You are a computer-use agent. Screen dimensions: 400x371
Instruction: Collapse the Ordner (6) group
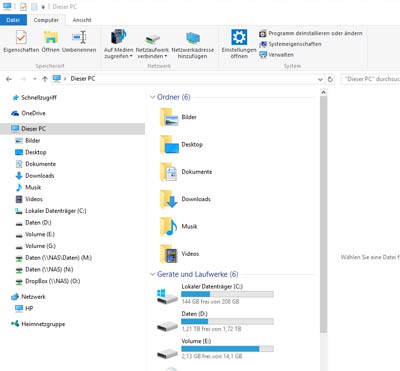(153, 97)
